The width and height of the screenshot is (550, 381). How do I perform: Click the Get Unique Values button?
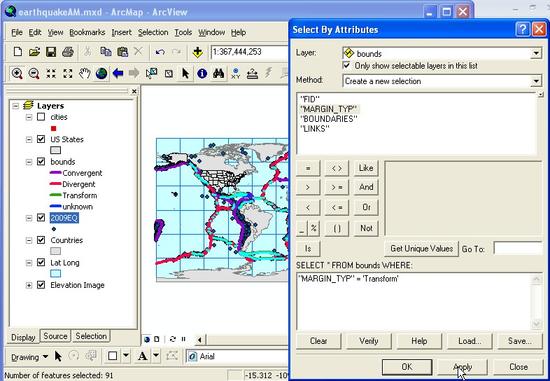(421, 249)
